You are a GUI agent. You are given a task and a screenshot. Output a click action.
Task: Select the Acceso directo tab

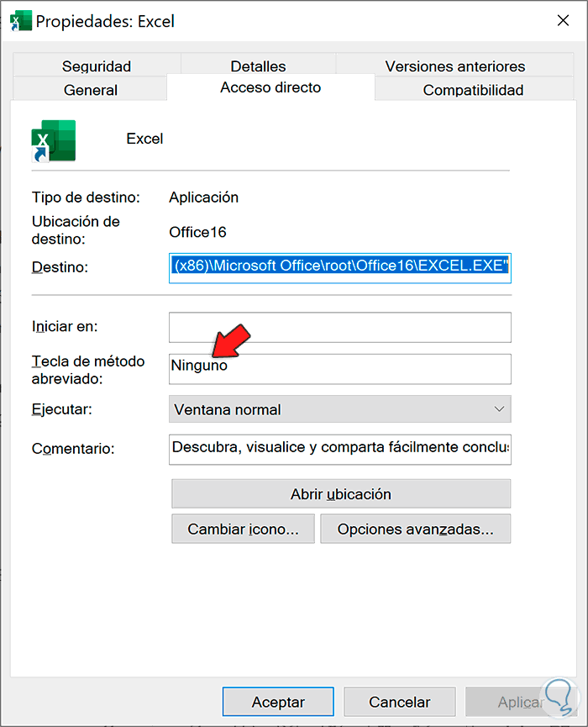pyautogui.click(x=270, y=87)
